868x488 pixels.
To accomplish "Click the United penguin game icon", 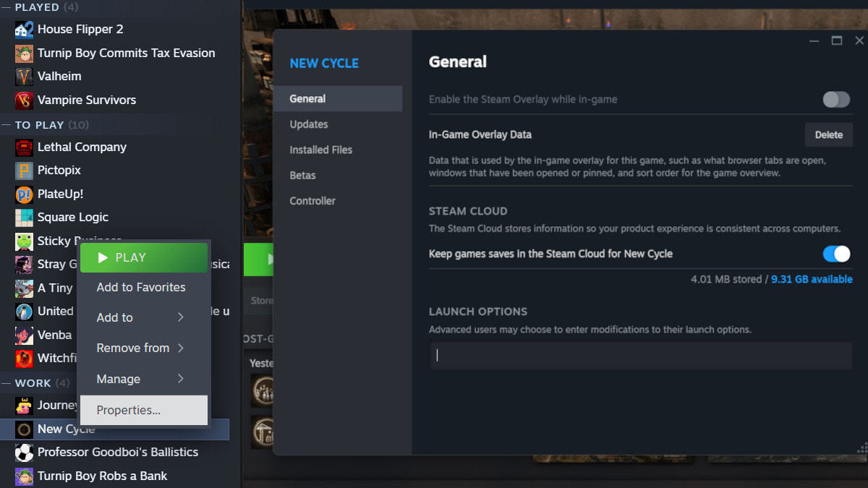I will pos(25,312).
